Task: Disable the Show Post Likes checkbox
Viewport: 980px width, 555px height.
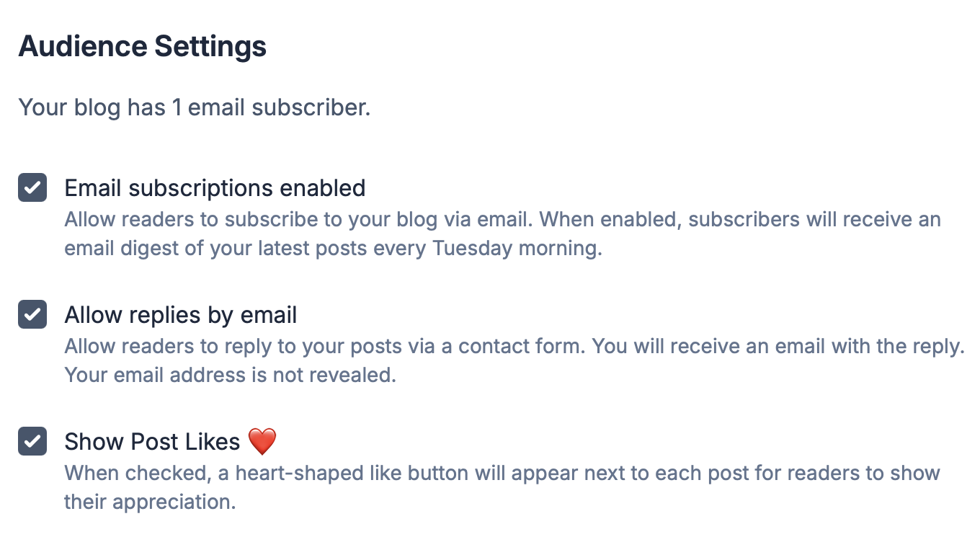Action: [32, 441]
